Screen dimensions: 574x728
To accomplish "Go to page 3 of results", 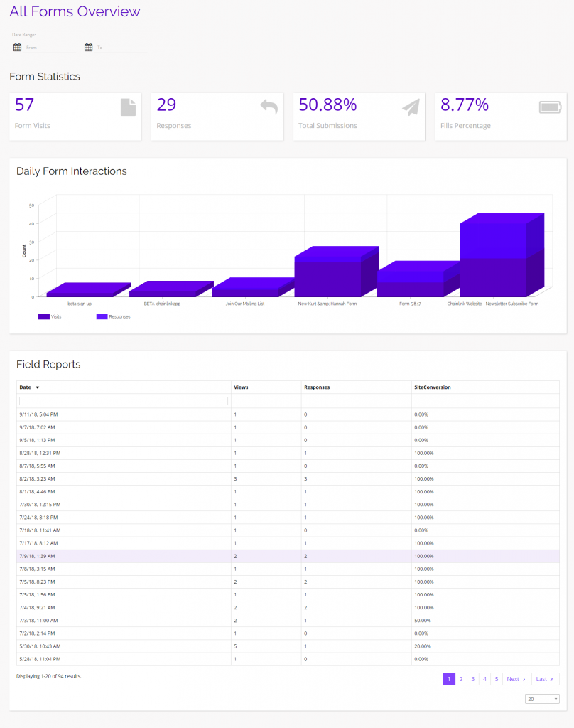I will click(472, 679).
